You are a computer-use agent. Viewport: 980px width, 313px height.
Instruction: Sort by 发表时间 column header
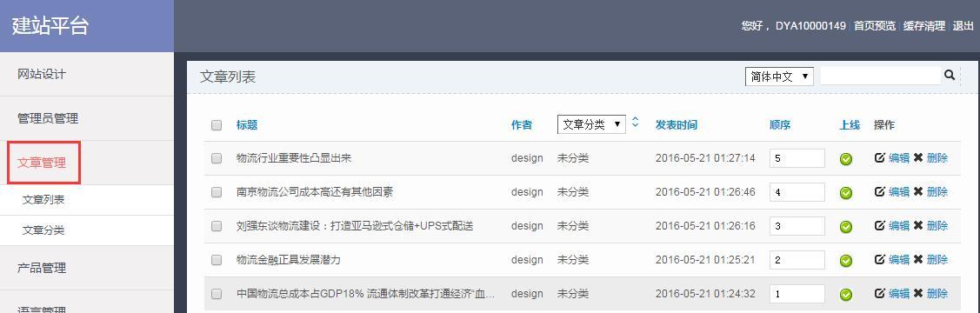pyautogui.click(x=677, y=125)
